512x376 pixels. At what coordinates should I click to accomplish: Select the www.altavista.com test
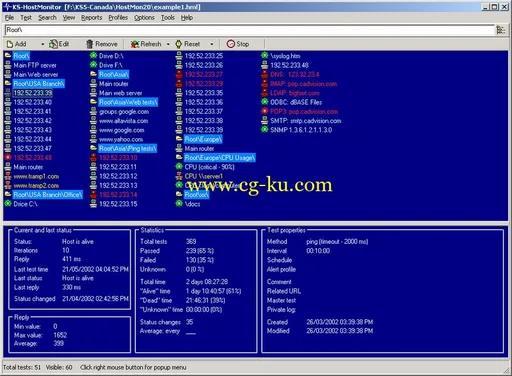tap(123, 121)
